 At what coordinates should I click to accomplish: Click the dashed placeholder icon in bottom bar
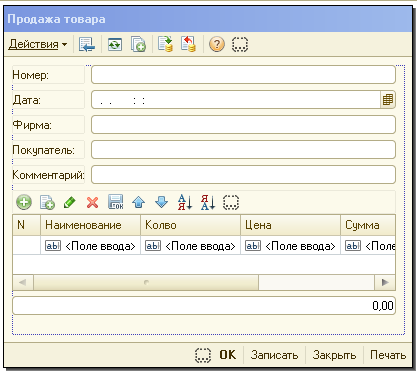[203, 355]
